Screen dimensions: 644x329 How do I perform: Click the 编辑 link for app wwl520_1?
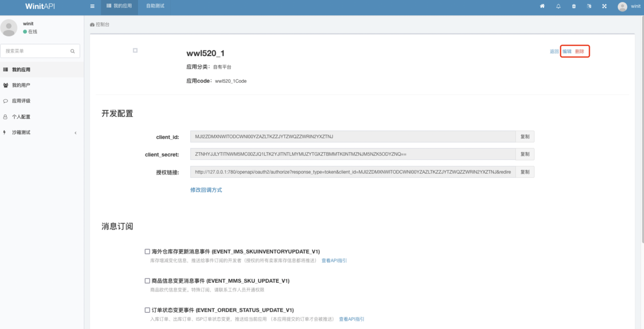[x=567, y=51]
